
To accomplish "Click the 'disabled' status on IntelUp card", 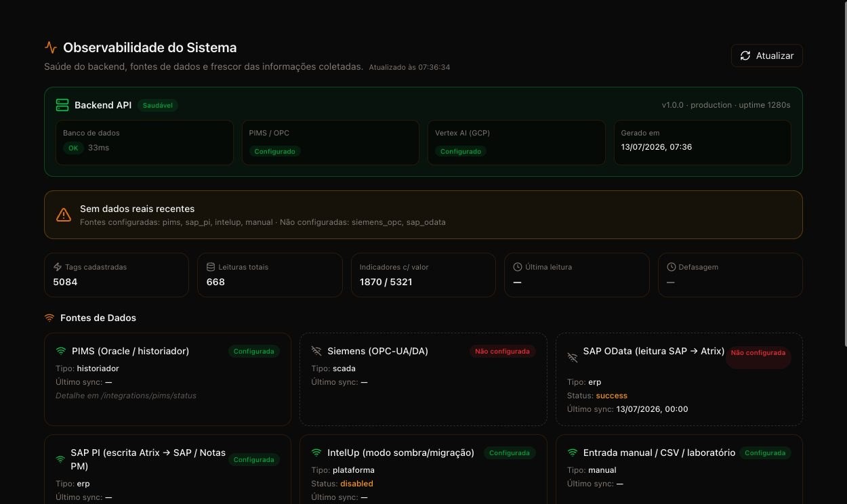I will click(x=356, y=484).
